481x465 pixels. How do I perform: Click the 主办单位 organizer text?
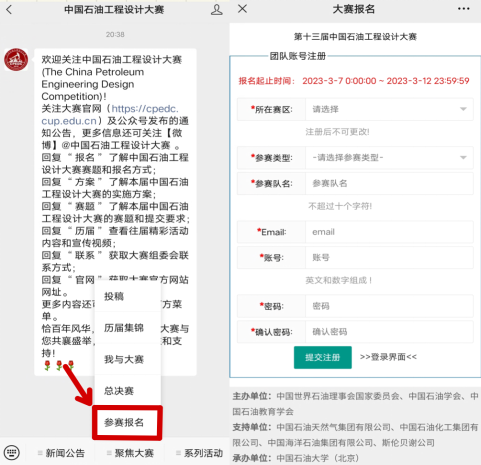(355, 404)
